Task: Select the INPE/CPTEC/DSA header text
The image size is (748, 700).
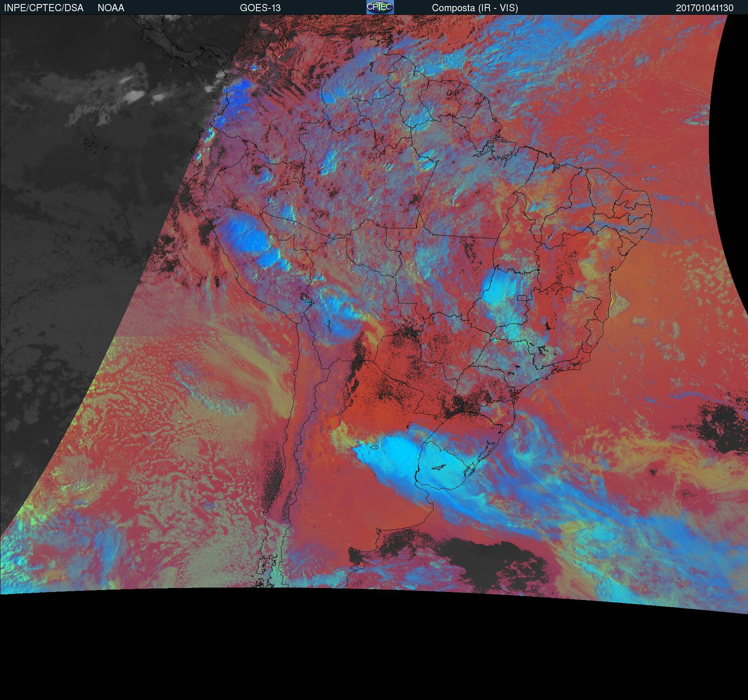Action: [44, 8]
